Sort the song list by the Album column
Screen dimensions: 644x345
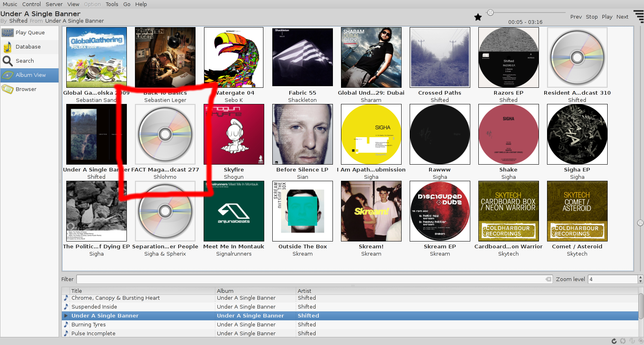pos(256,291)
